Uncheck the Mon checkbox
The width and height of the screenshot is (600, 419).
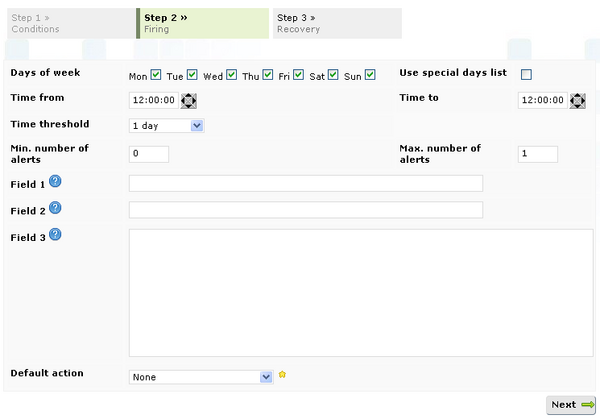click(156, 75)
